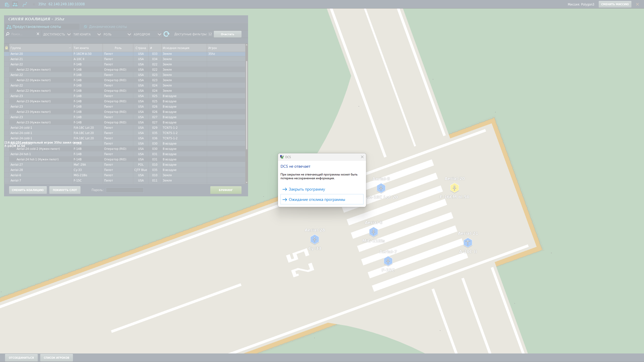This screenshot has height=362, width=644.
Task: Click the scrollbar down arrow of slot list
Action: 247,183
